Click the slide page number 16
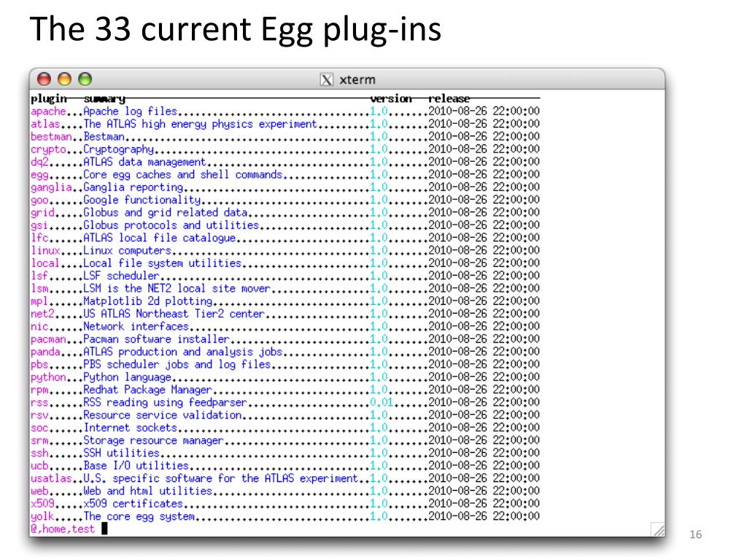This screenshot has width=747, height=560. pos(695,534)
